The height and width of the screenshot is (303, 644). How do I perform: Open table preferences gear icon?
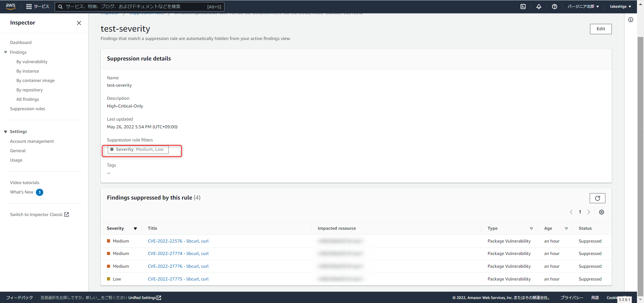click(x=601, y=212)
